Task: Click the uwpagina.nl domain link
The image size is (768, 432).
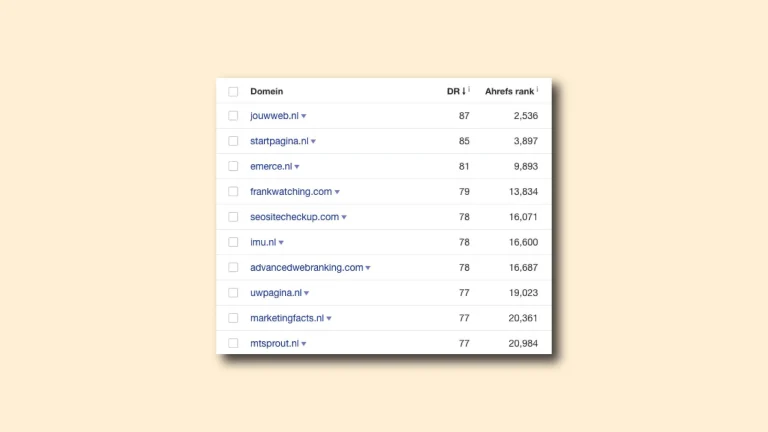Action: [276, 293]
